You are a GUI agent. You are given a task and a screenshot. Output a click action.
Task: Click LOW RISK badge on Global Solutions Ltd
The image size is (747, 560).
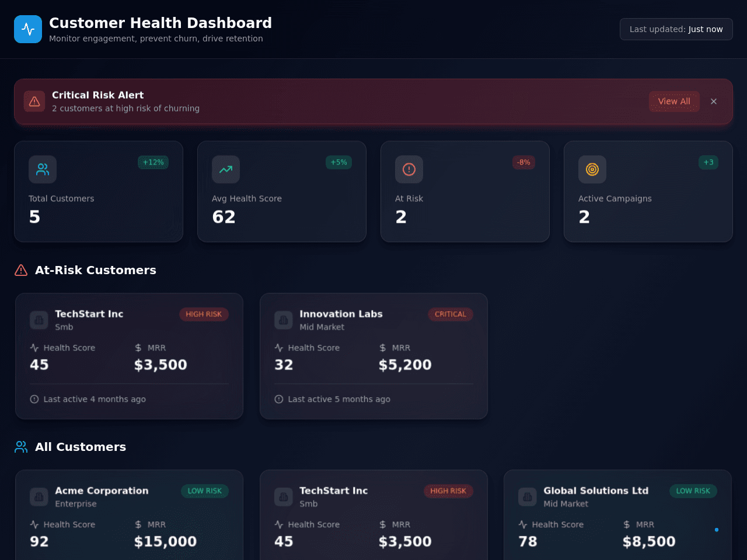click(x=693, y=491)
